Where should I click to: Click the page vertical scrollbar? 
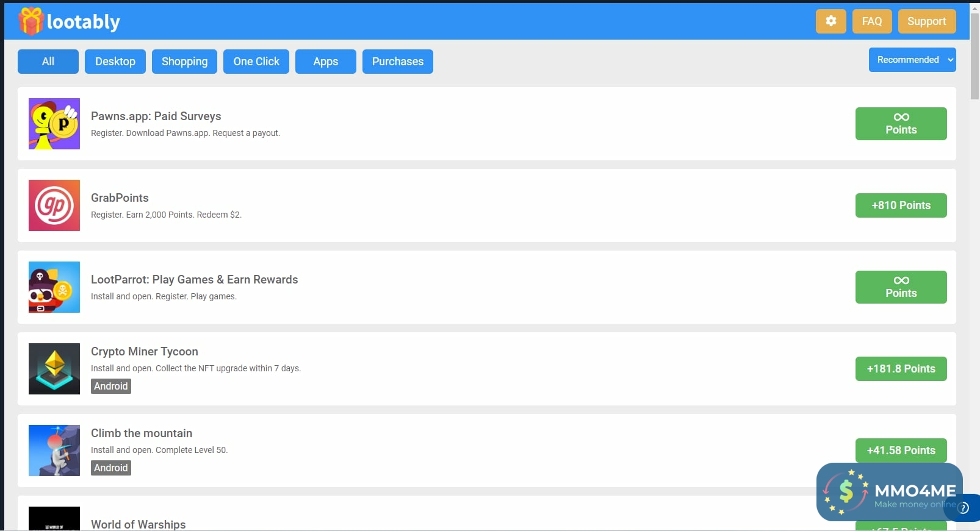point(975,56)
